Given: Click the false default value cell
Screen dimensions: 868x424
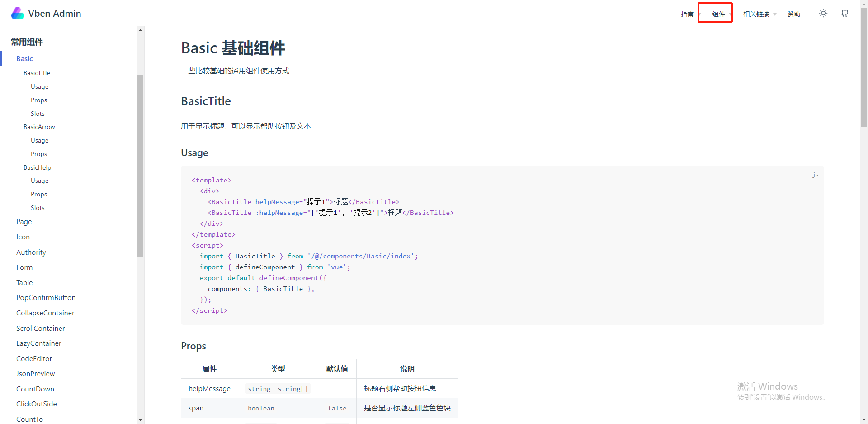Looking at the screenshot, I should 337,408.
